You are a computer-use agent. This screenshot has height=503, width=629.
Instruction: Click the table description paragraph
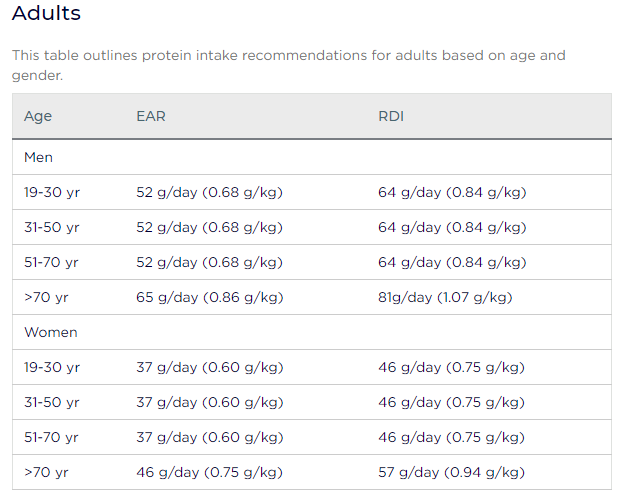pos(289,65)
